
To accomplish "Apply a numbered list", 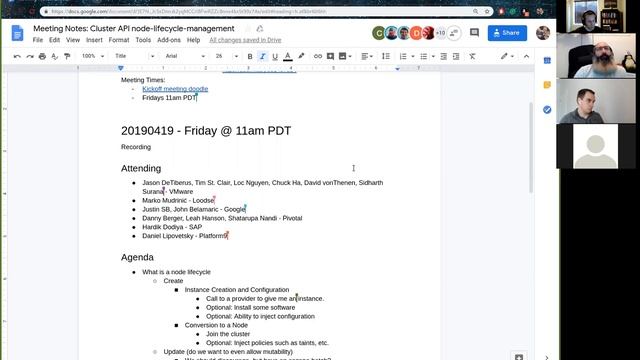I will 403,56.
